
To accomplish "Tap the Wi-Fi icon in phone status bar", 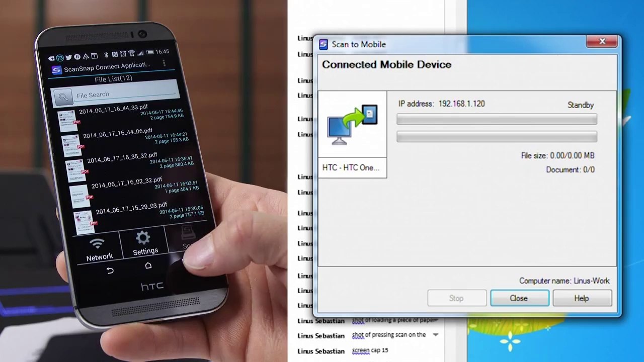I will (132, 53).
